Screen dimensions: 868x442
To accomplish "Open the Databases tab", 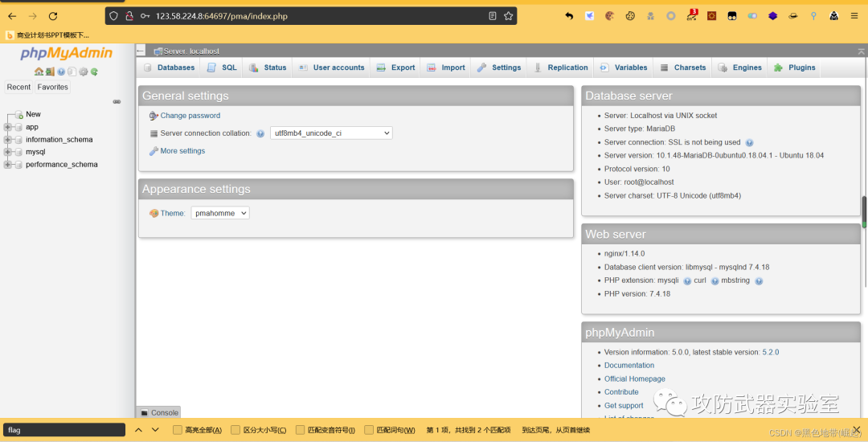I will point(170,68).
